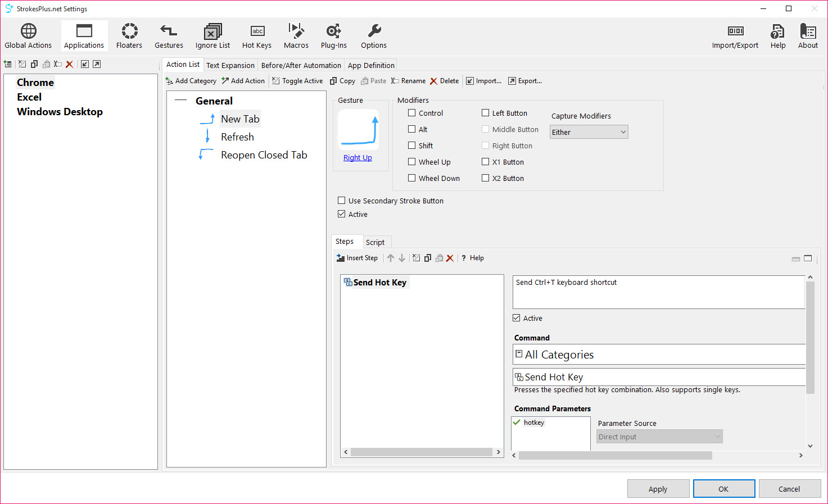This screenshot has width=828, height=504.
Task: Expand the All Categories command list
Action: tap(519, 354)
